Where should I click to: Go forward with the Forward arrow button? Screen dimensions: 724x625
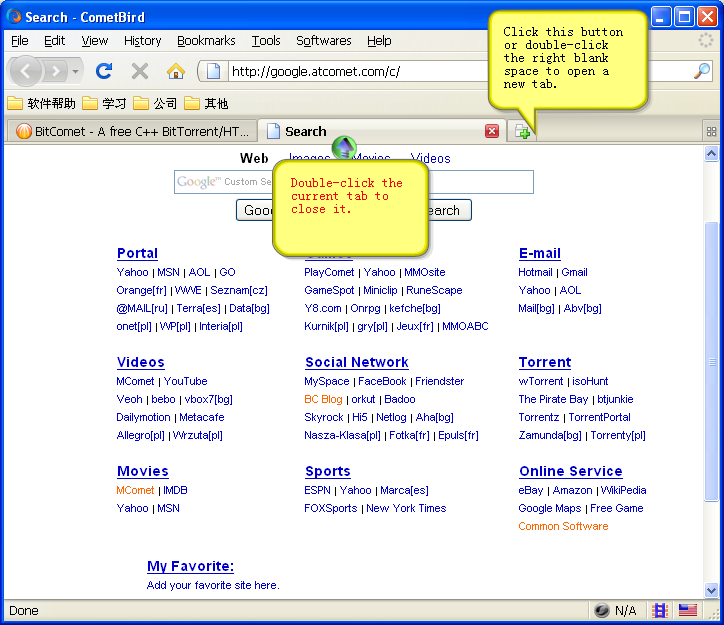point(56,72)
